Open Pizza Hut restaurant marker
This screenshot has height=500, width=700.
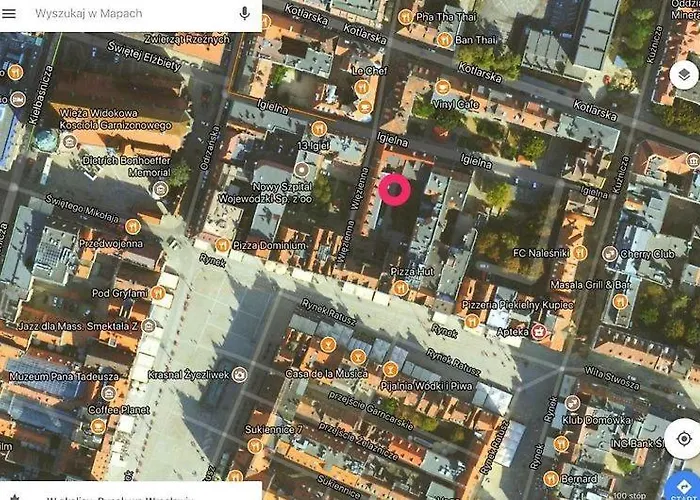[401, 287]
